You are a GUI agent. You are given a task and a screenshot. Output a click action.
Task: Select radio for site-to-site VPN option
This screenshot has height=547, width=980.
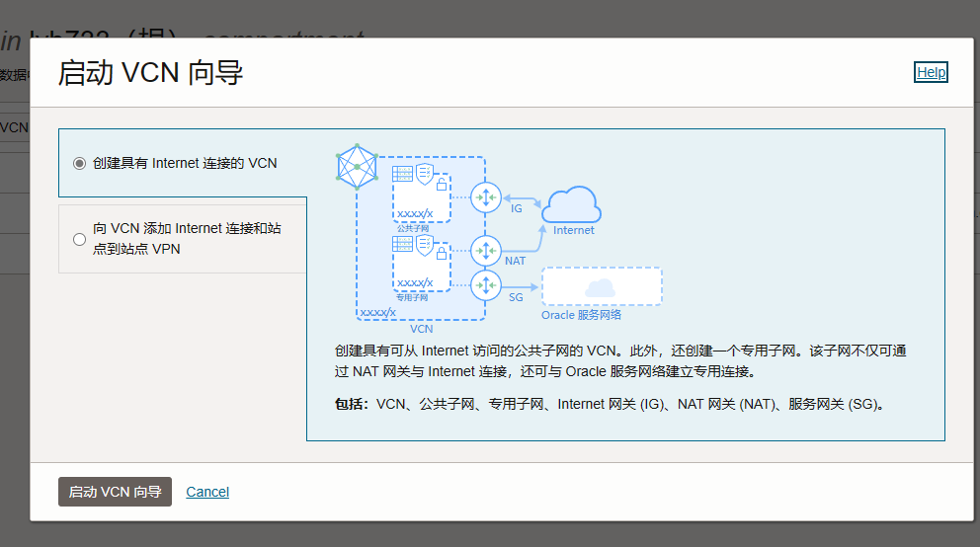pyautogui.click(x=80, y=239)
